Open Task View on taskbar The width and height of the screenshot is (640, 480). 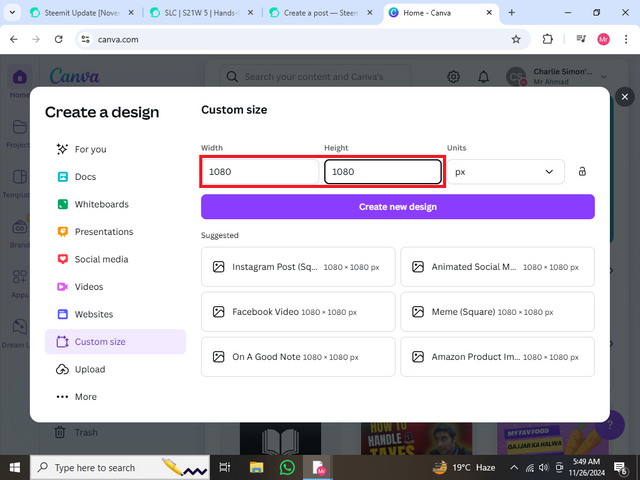tap(225, 468)
